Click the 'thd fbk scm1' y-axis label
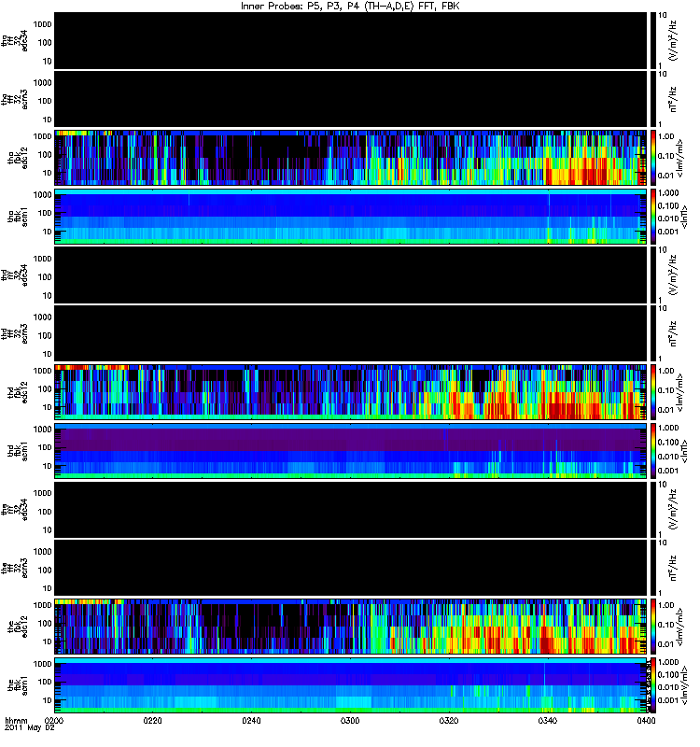The image size is (700, 747). click(18, 451)
